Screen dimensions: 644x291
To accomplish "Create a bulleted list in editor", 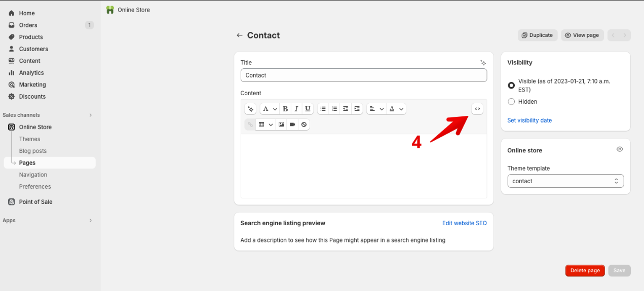I will pyautogui.click(x=323, y=109).
